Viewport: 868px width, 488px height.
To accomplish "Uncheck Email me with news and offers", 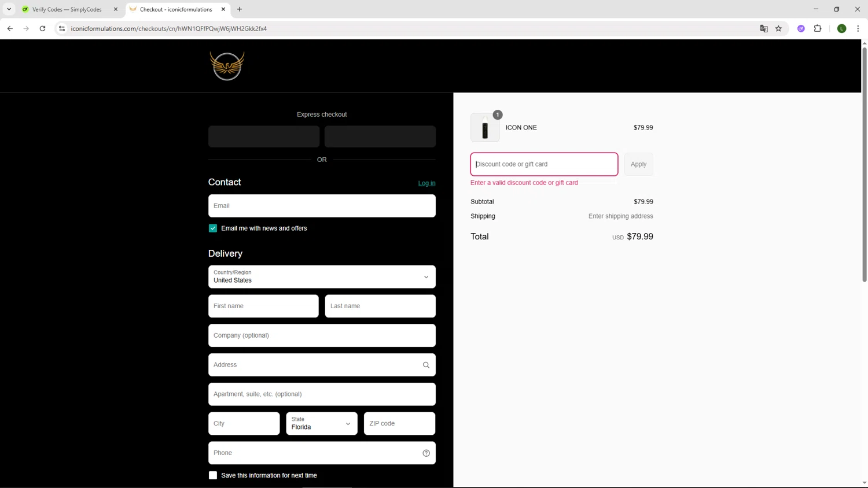I will click(213, 228).
